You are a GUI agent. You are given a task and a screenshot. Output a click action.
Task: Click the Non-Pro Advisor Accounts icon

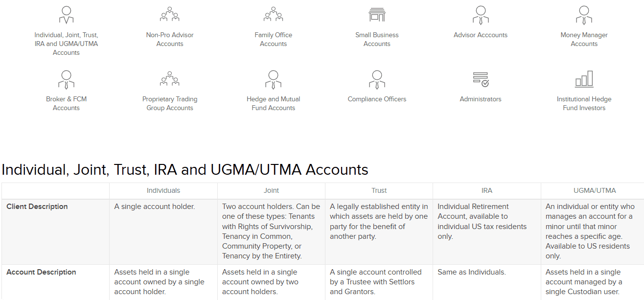pyautogui.click(x=170, y=14)
